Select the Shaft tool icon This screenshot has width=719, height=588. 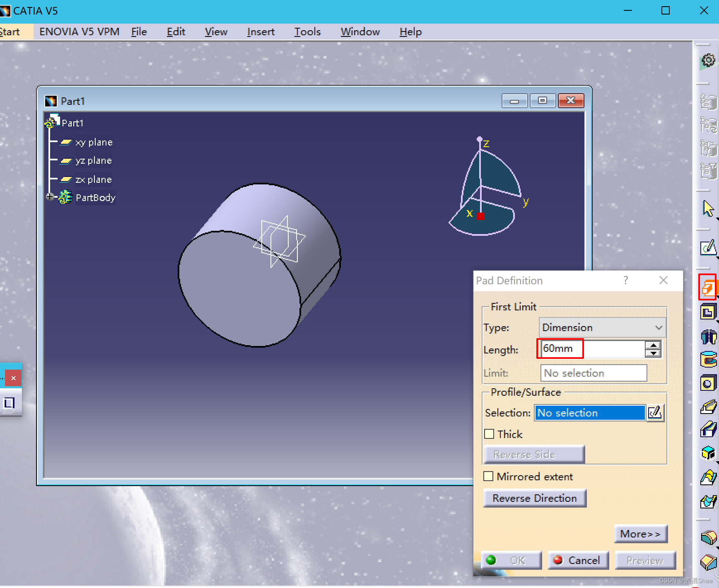[x=708, y=336]
